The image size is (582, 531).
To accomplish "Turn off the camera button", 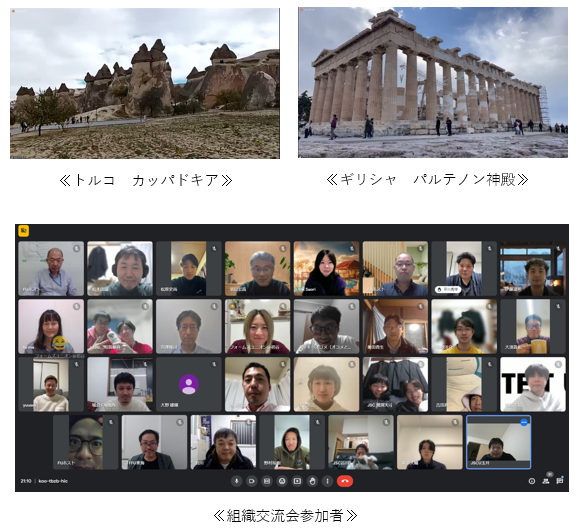I will click(x=252, y=481).
